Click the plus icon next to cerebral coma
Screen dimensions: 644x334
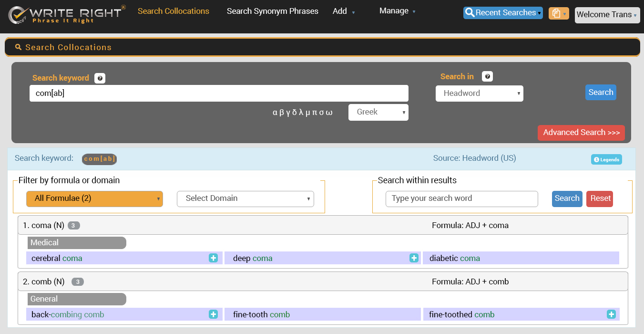[213, 258]
